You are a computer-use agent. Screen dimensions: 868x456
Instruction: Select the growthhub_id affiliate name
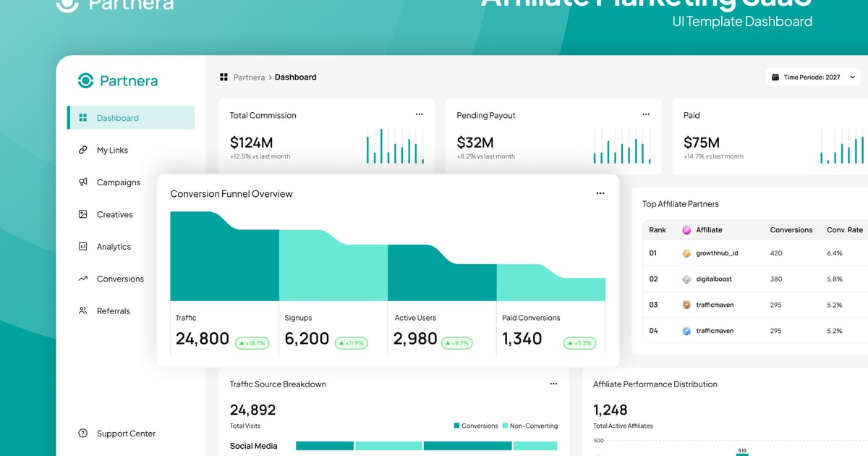[717, 254]
